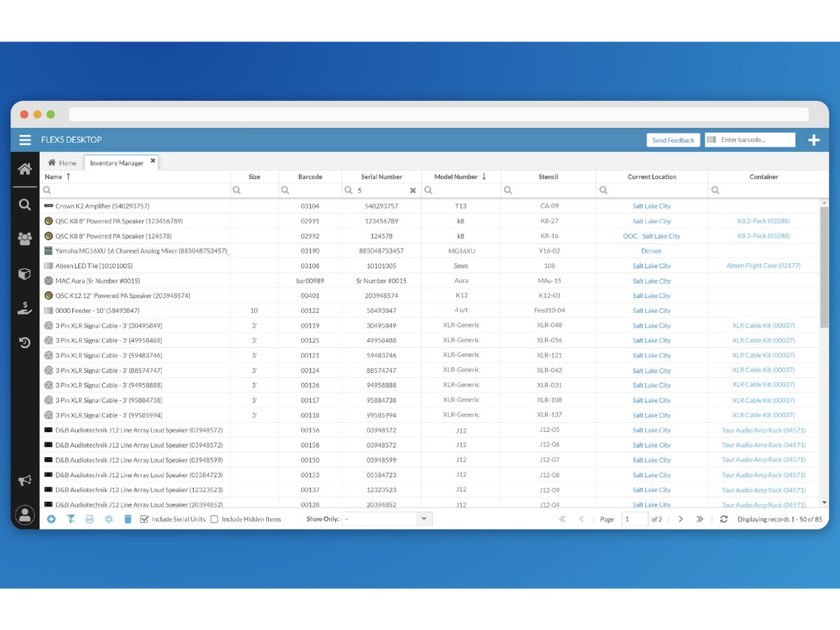Sort by the Barcode column header
Viewport: 840px width, 630px height.
(x=310, y=177)
